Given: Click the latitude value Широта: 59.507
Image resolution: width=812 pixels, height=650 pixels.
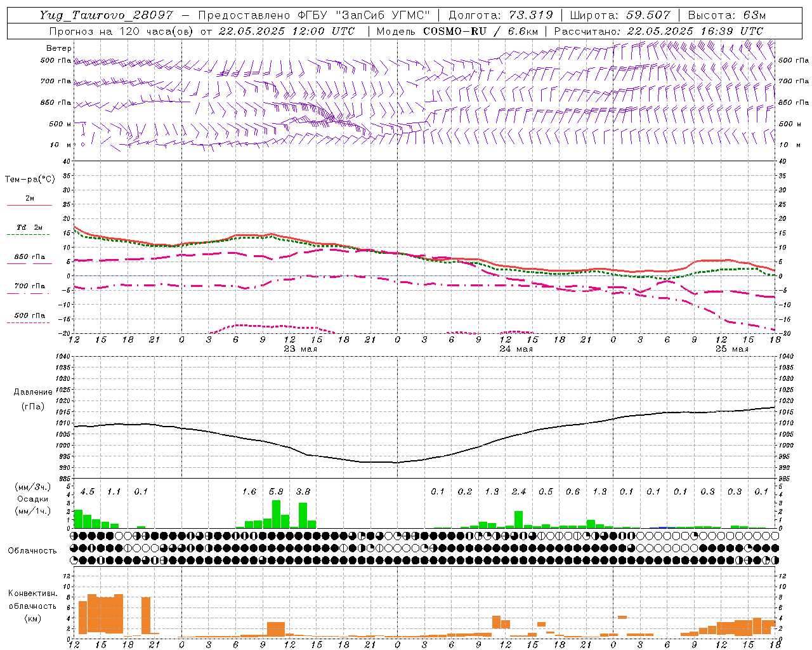Looking at the screenshot, I should pos(619,15).
